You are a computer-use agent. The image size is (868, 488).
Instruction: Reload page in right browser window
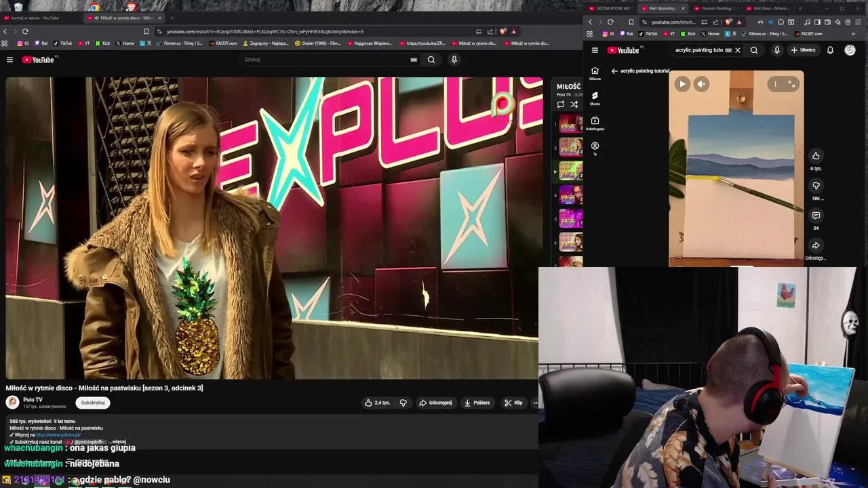click(610, 22)
